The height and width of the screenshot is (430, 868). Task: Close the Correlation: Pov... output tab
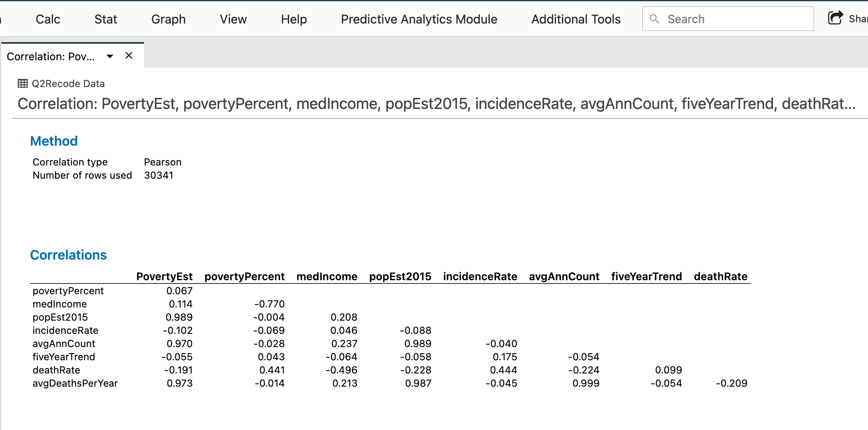click(x=128, y=55)
